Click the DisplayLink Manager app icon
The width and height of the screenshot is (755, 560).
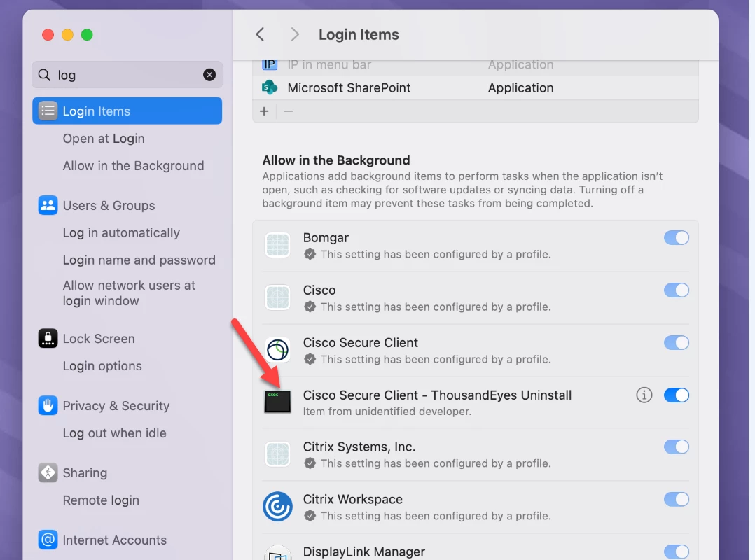point(277,553)
